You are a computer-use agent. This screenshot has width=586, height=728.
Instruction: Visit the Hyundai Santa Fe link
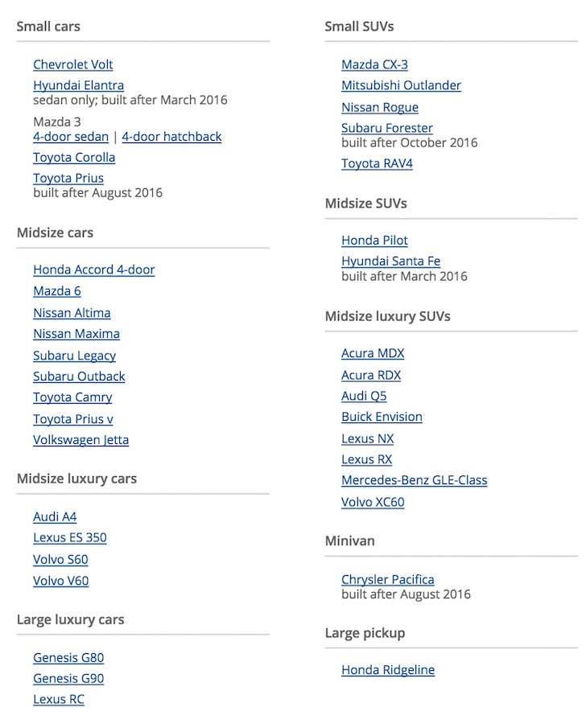click(391, 261)
